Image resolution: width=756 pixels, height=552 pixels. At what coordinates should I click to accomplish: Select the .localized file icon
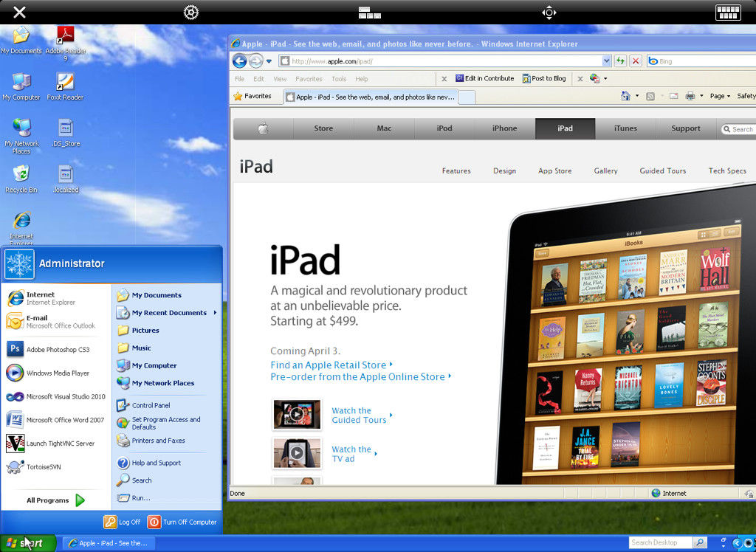pyautogui.click(x=66, y=179)
